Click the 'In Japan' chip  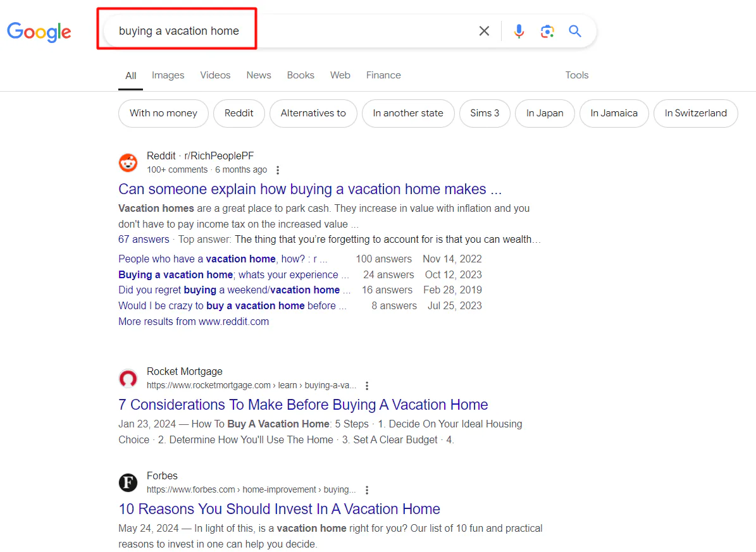pos(545,113)
